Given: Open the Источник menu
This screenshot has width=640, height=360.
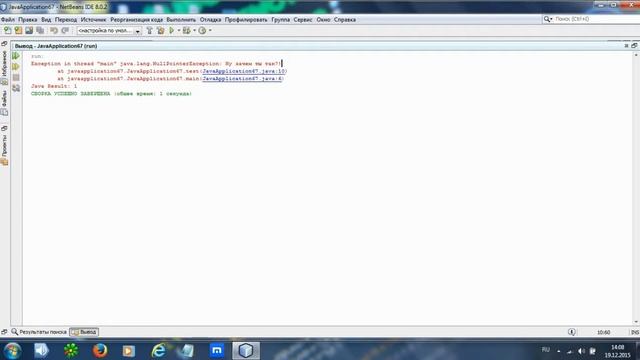Looking at the screenshot, I should [93, 20].
